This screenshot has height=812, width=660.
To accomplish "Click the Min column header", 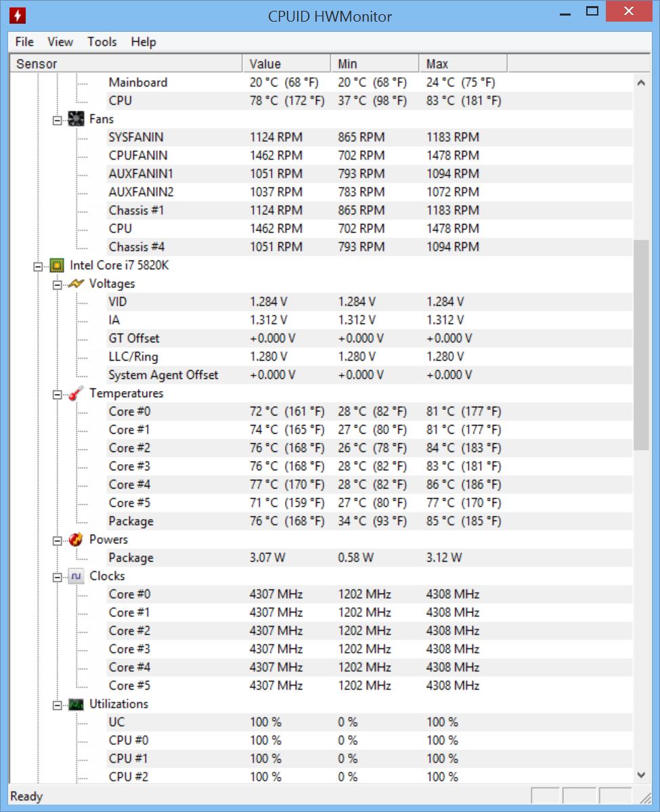I will [375, 64].
